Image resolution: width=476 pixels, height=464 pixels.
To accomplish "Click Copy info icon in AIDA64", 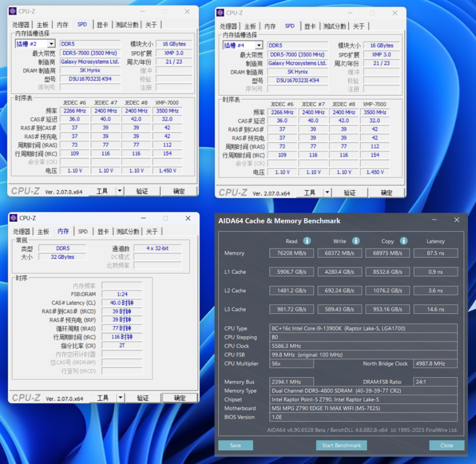I will tap(403, 241).
